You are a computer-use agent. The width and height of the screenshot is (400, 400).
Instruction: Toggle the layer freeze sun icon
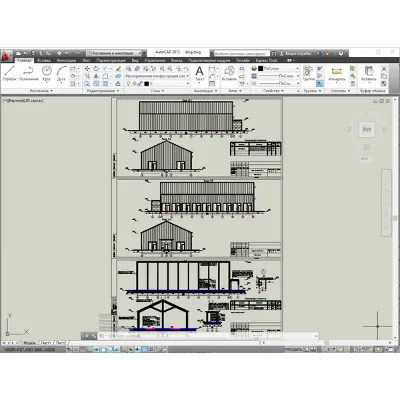(x=135, y=83)
